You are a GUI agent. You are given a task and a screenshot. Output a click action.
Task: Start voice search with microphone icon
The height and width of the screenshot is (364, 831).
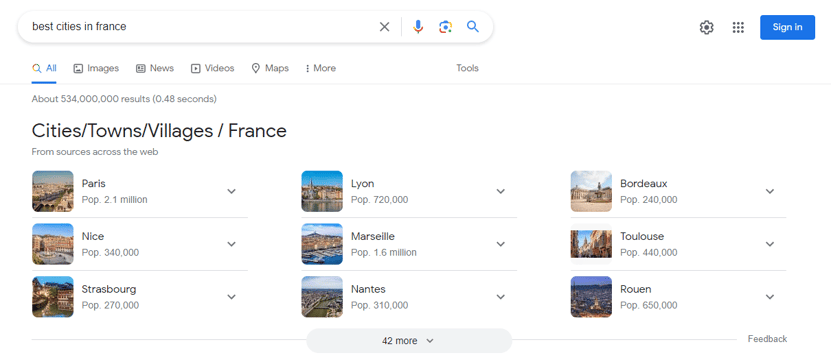coord(418,26)
